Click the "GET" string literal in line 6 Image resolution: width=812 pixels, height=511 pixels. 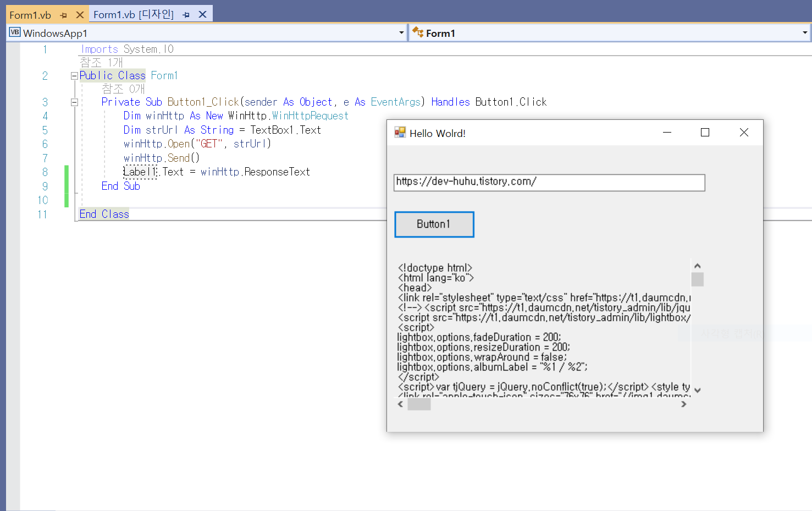tap(209, 144)
